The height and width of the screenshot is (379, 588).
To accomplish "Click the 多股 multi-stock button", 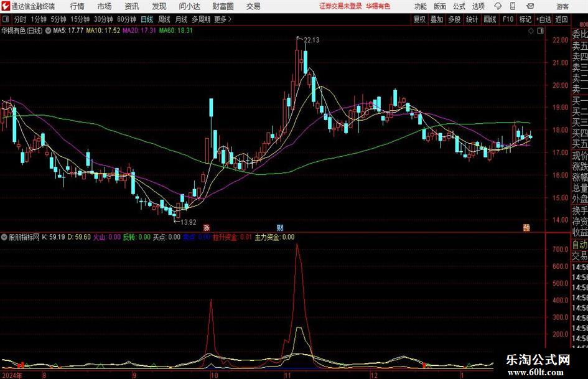I will [454, 19].
